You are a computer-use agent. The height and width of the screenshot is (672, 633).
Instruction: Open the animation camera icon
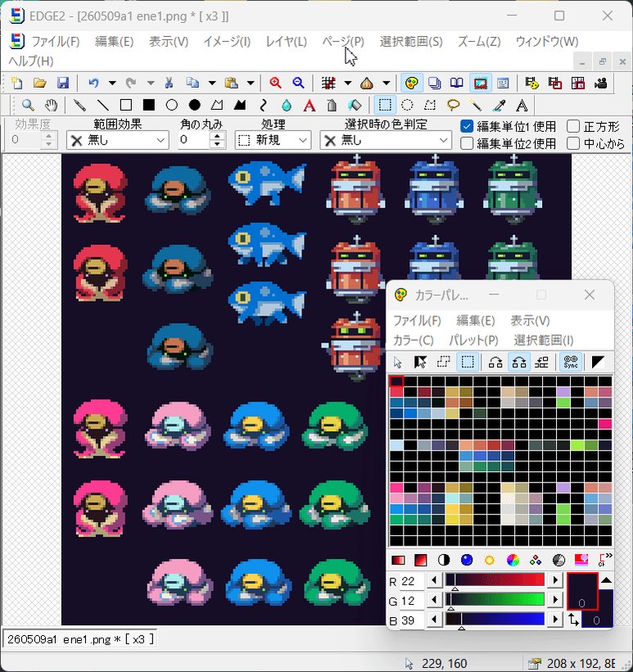(601, 83)
